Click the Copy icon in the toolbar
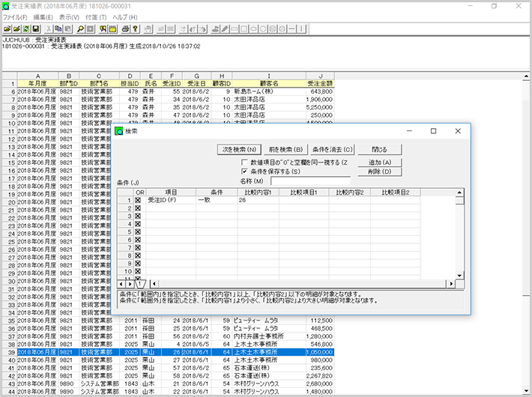 pyautogui.click(x=58, y=28)
